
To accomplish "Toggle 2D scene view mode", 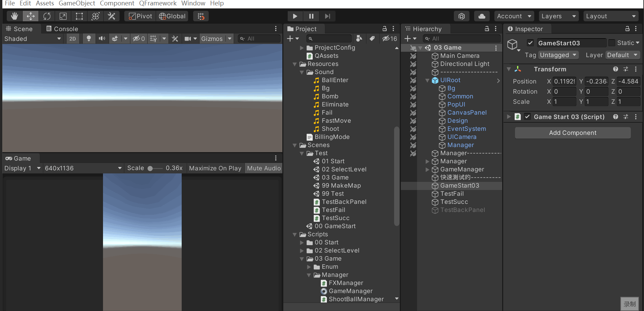I will pyautogui.click(x=73, y=39).
